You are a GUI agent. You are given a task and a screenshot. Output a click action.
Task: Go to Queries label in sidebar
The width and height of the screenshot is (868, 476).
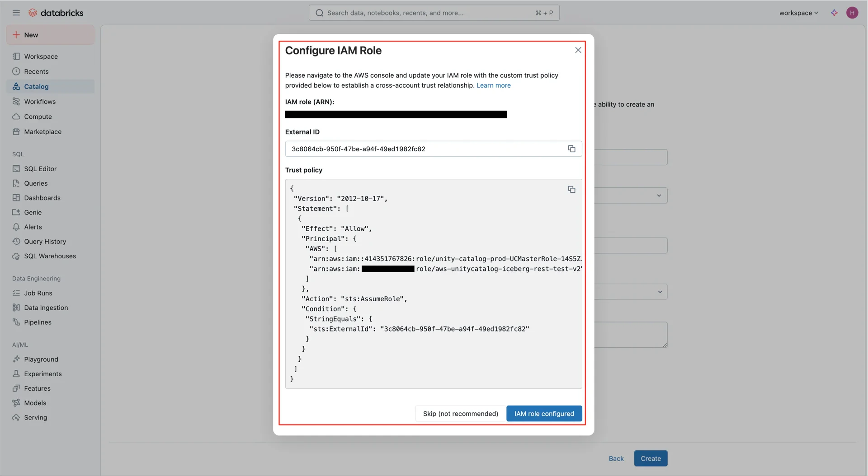36,183
